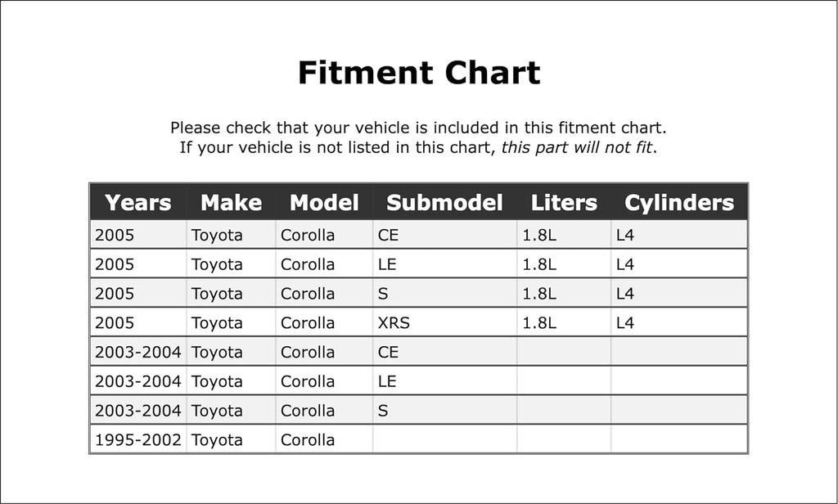Select the Model column header
The image size is (838, 504).
tap(324, 203)
